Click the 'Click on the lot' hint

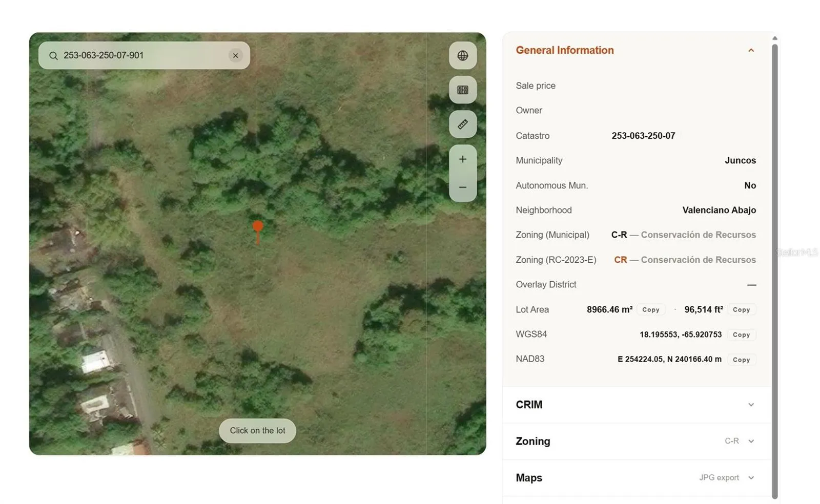pyautogui.click(x=257, y=431)
